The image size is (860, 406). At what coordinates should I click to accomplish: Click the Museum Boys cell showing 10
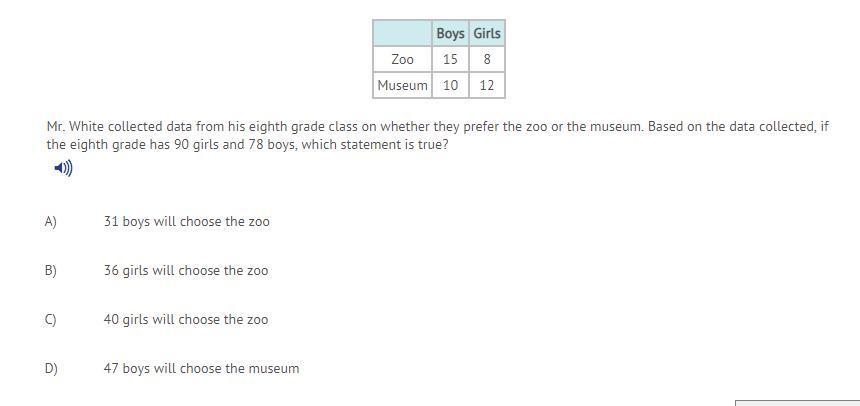click(450, 85)
